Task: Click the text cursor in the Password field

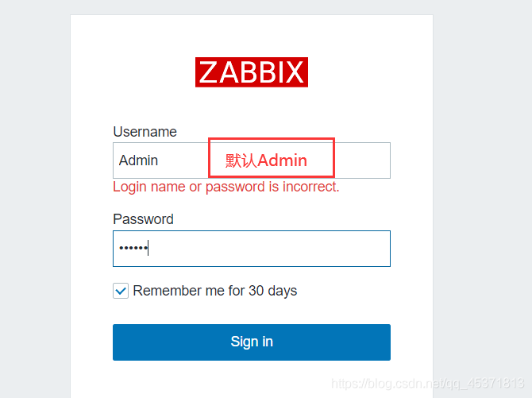Action: [x=149, y=249]
